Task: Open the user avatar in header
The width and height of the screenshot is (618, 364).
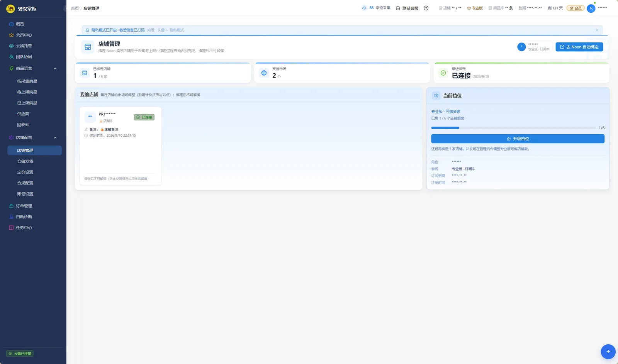Action: coord(591,8)
